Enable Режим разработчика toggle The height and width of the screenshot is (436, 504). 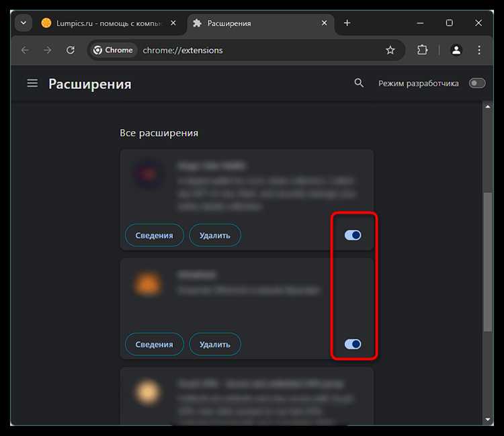tap(477, 83)
